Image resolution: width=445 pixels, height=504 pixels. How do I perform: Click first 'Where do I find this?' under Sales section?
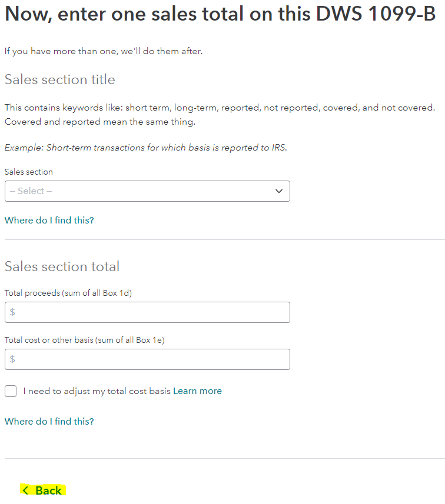tap(49, 221)
